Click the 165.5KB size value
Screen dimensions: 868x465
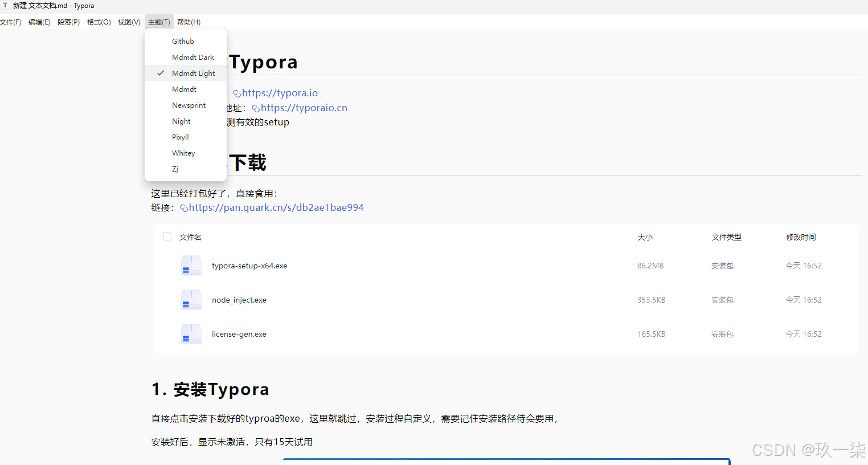(652, 334)
